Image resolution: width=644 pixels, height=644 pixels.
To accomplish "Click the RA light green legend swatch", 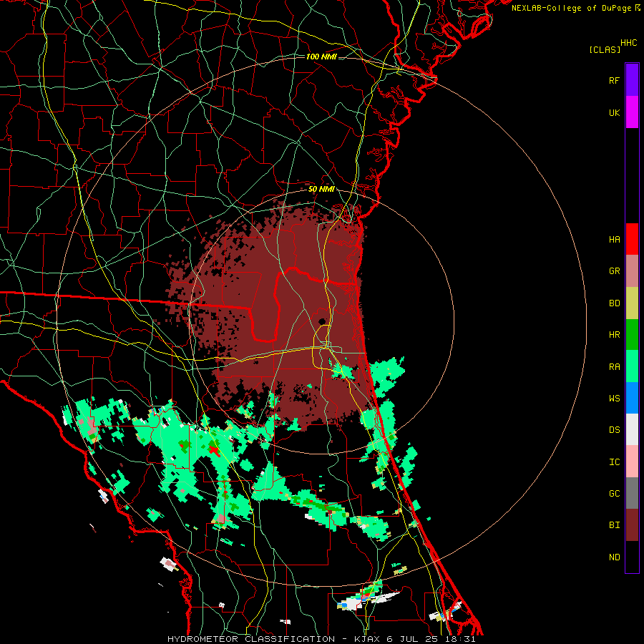I will (632, 366).
